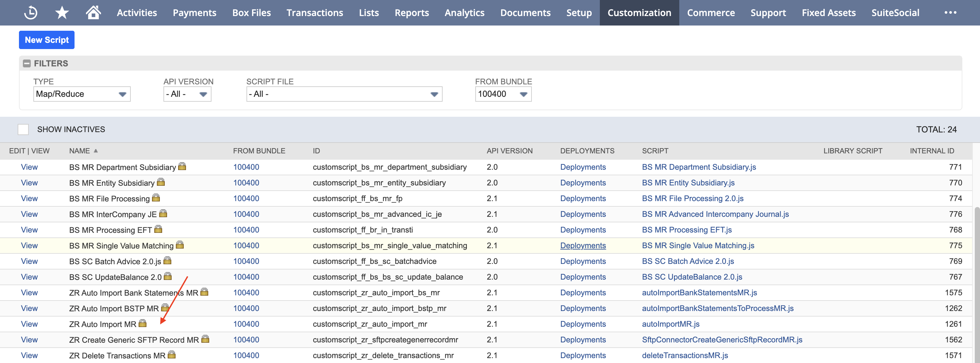980x363 pixels.
Task: Click lock icon beside ZR Delete Transactions MR
Action: (x=172, y=354)
